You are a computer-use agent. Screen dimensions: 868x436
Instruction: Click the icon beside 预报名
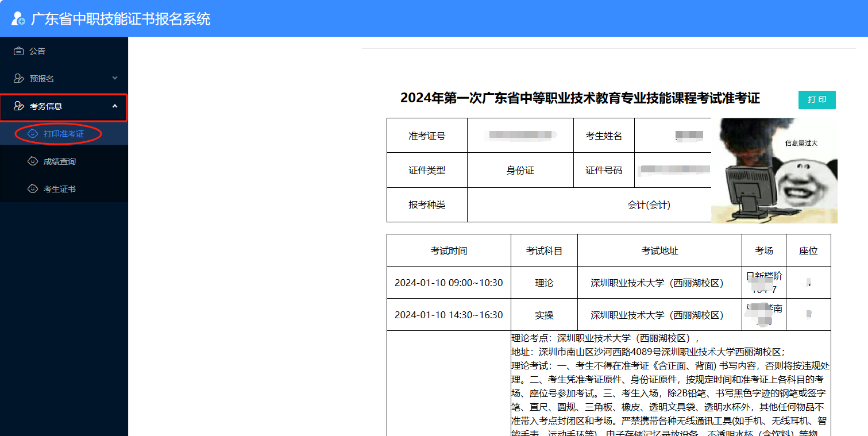tap(19, 79)
